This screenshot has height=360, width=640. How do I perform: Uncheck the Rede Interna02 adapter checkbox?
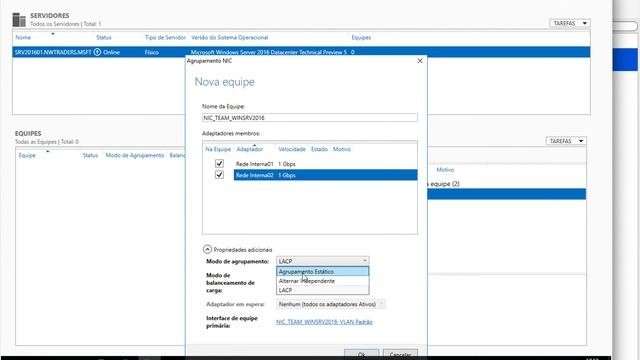(x=219, y=175)
